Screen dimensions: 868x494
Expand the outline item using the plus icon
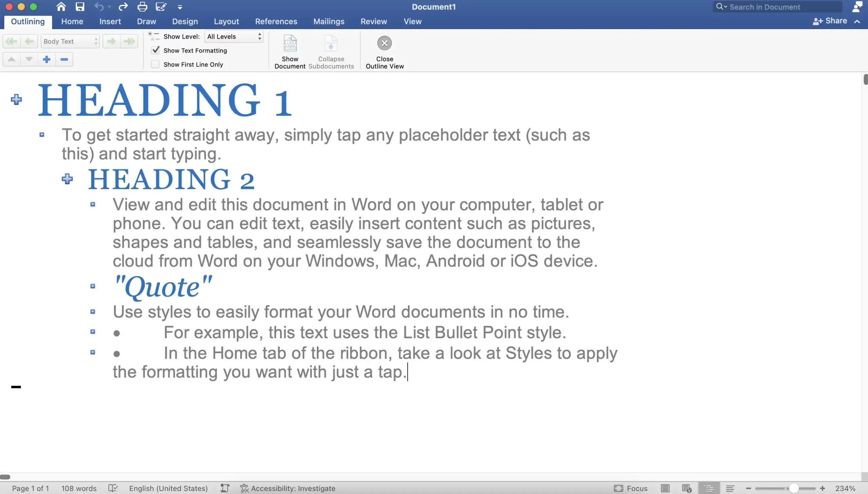pyautogui.click(x=47, y=59)
